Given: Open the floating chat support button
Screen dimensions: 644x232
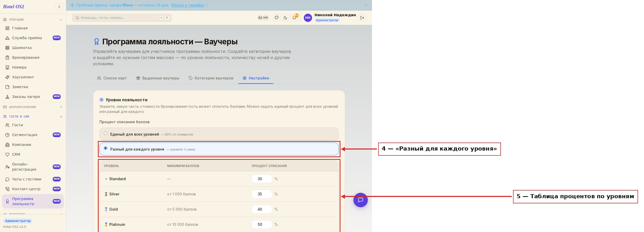Looking at the screenshot, I should coord(361,200).
